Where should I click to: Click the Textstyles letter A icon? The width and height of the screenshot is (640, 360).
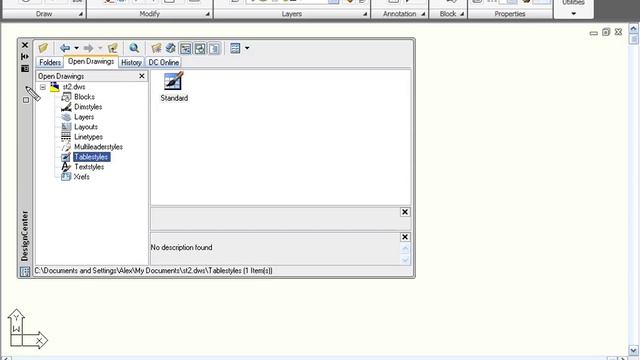pos(66,167)
